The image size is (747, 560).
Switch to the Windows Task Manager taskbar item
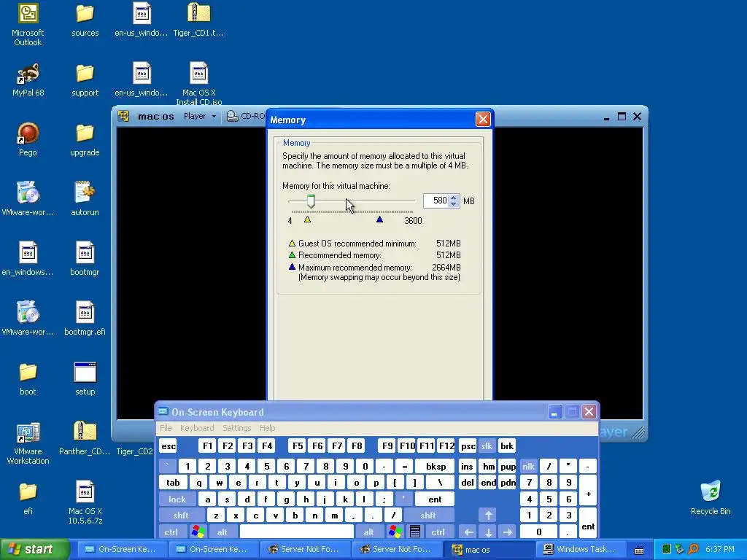[581, 550]
